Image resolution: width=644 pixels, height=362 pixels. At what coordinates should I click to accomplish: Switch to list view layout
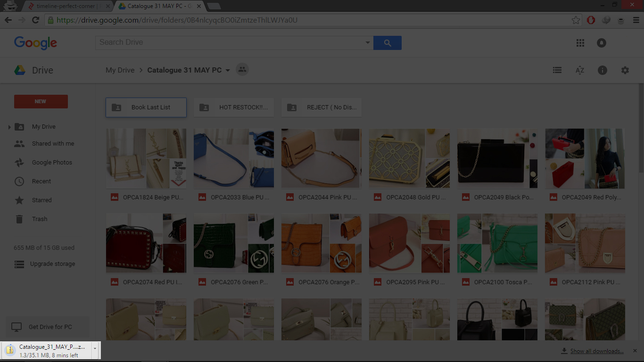pos(557,70)
